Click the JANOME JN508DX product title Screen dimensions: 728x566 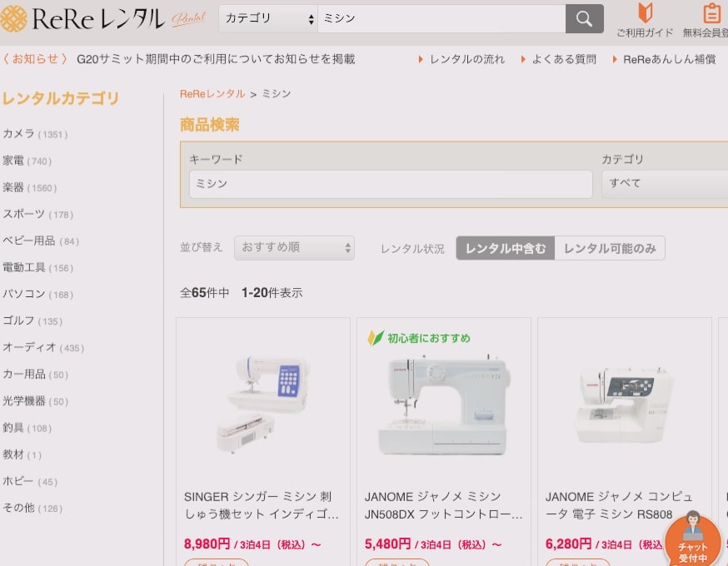click(x=443, y=506)
